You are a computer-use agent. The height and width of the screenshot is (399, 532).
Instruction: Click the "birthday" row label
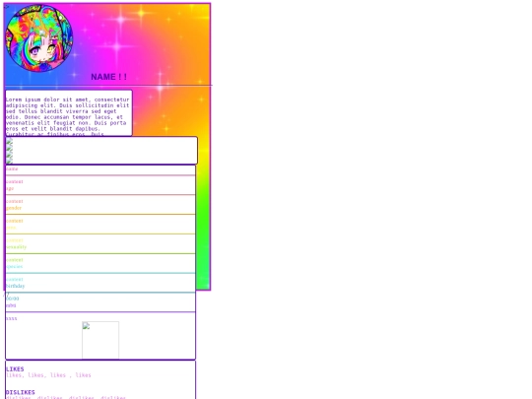tap(15, 286)
